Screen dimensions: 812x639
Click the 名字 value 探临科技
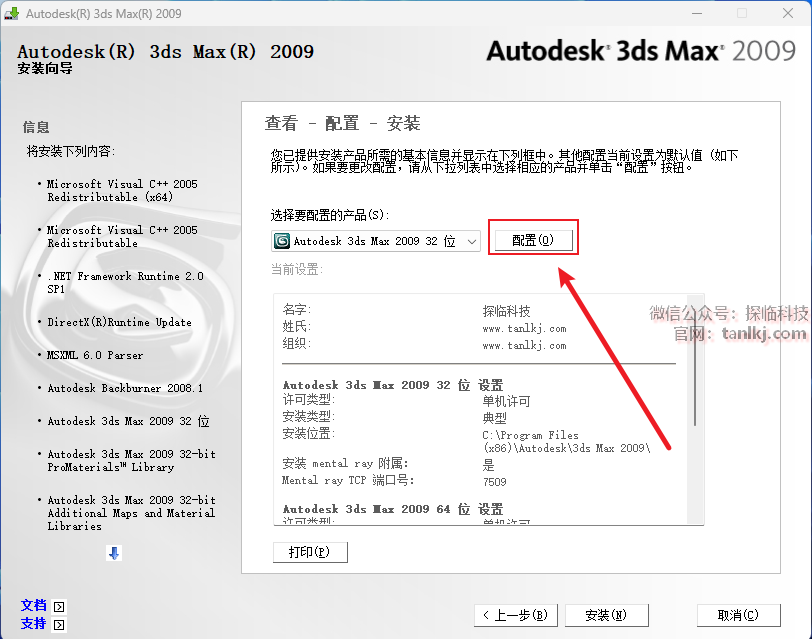click(x=506, y=311)
